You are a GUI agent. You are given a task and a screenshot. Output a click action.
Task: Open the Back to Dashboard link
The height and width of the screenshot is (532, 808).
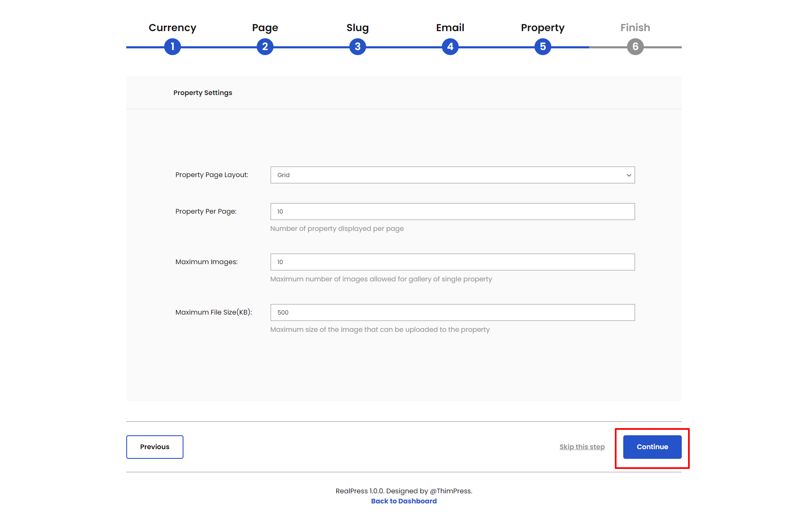click(404, 501)
